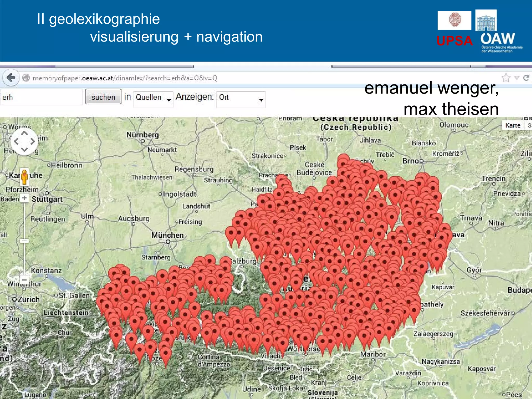
Task: Click the Augsburg city label
Action: pyautogui.click(x=134, y=218)
